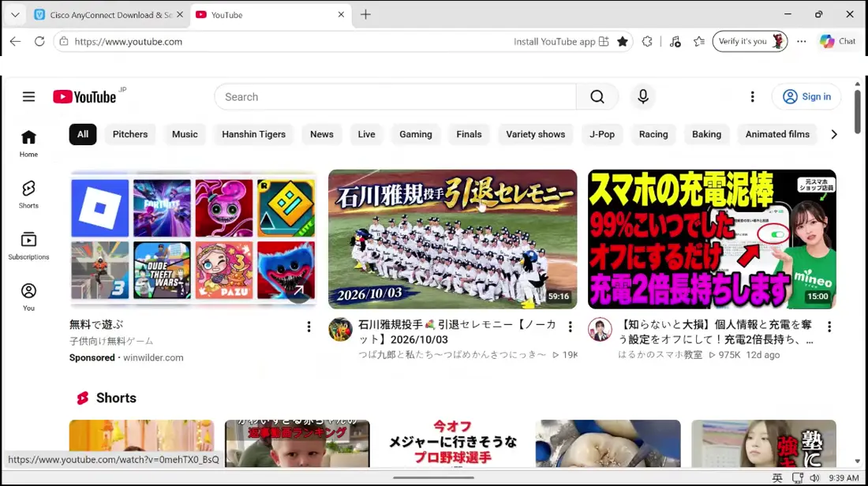Close the Cisco AnyConnect tab
Viewport: 868px width, 486px height.
tap(179, 15)
